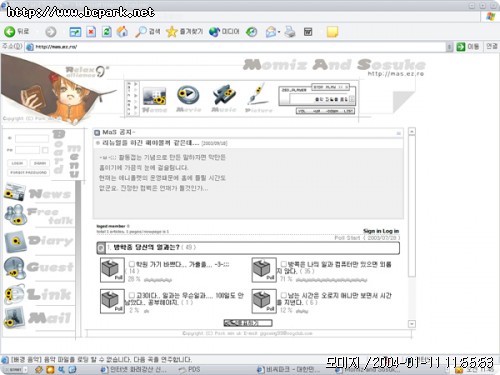Go to the browser Home page icon
Screen dimensions: 500x375
[x=122, y=32]
